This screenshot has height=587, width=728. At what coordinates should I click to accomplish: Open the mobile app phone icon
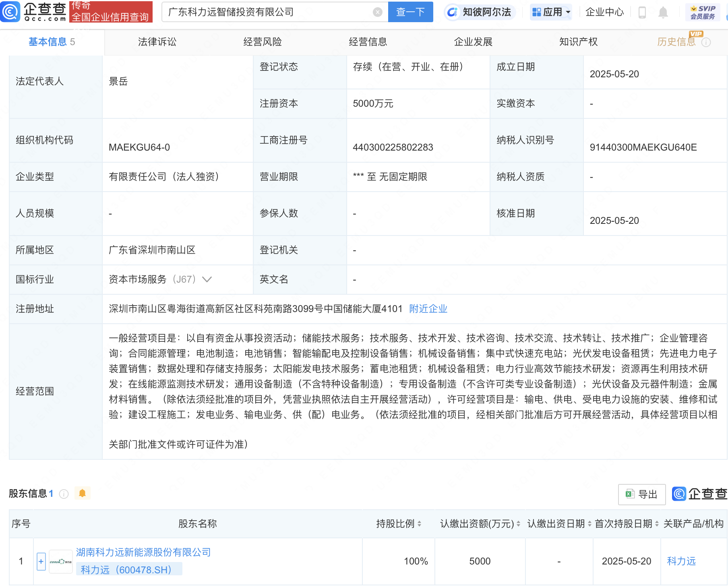642,12
